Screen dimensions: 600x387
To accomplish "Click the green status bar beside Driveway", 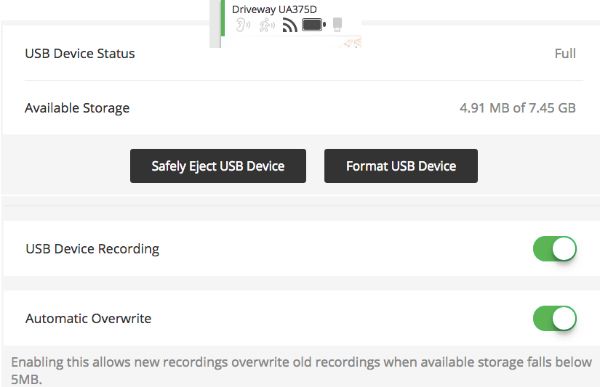I will 223,18.
